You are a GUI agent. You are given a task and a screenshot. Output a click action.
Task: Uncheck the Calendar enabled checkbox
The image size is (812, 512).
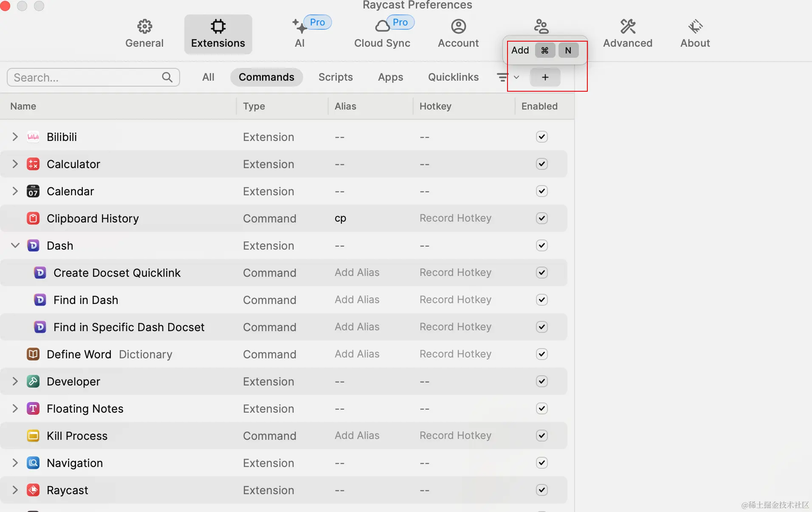[542, 191]
